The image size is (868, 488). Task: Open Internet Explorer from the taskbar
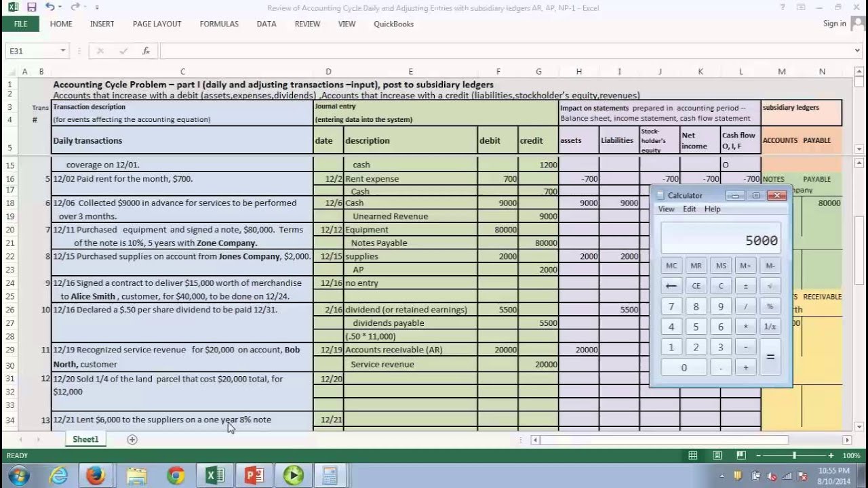coord(59,476)
